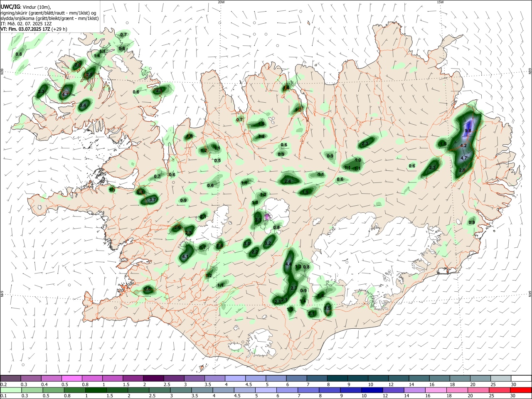
Task: Click the 9.8 precipitation value in east Iceland
Action: (x=468, y=131)
